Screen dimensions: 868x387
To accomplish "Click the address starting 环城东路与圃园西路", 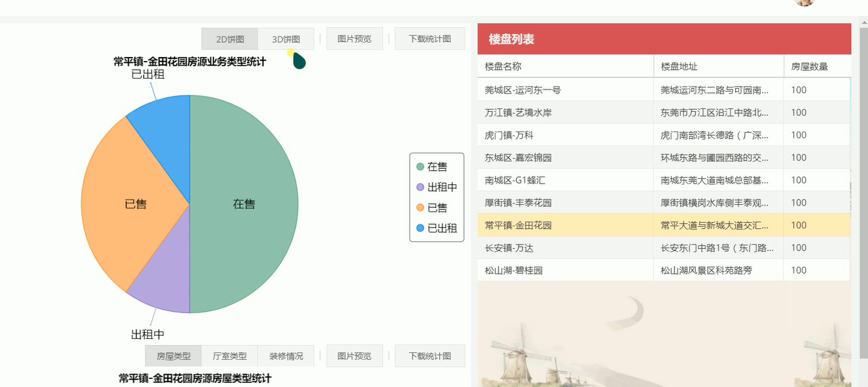I will [x=715, y=158].
